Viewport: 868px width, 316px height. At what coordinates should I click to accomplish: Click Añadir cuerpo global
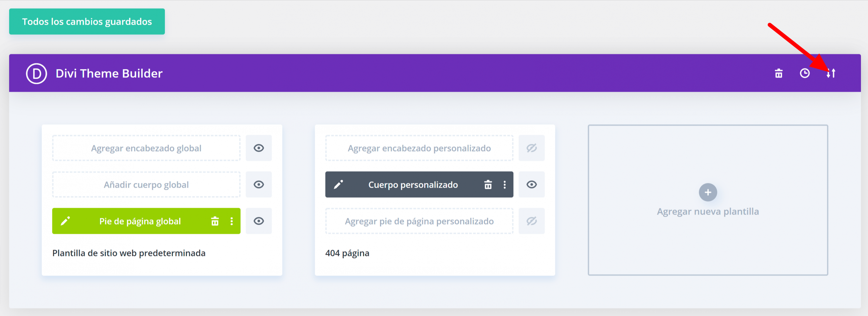pyautogui.click(x=146, y=184)
